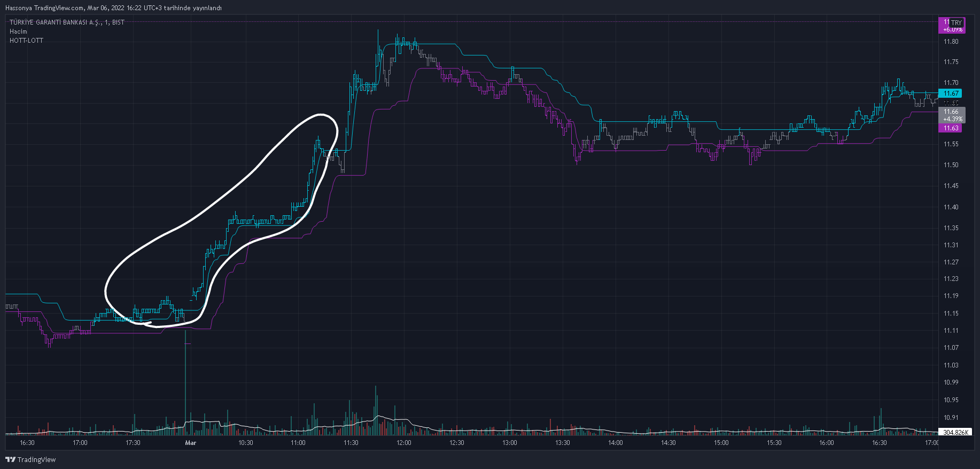Click the 15:30 time axis label
The width and height of the screenshot is (980, 469).
[x=774, y=443]
